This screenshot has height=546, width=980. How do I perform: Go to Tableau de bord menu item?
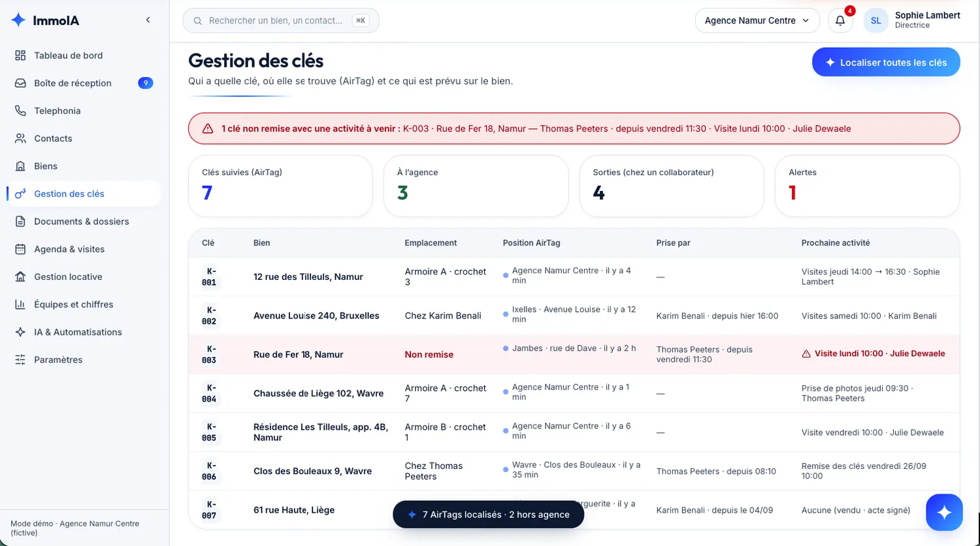(x=84, y=56)
